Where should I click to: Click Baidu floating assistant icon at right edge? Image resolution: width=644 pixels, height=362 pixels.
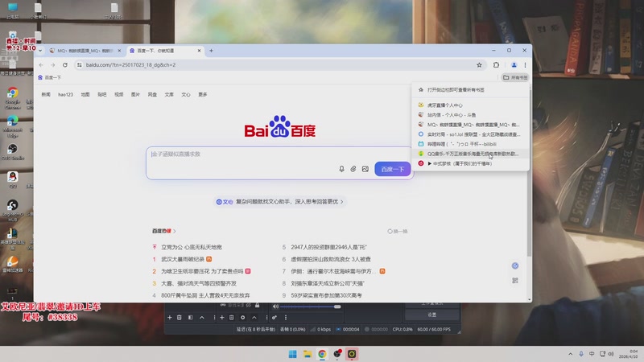(515, 266)
